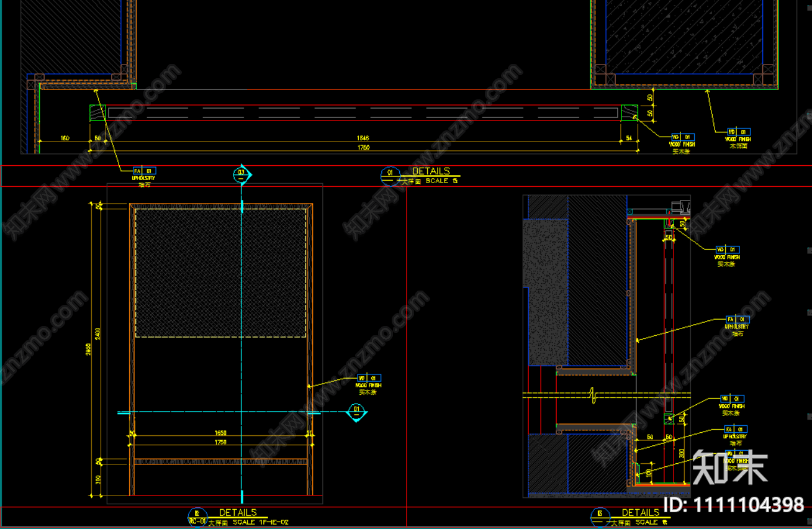812x529 pixels.
Task: Select the WD 01 tag beside the elevation
Action: 369,378
